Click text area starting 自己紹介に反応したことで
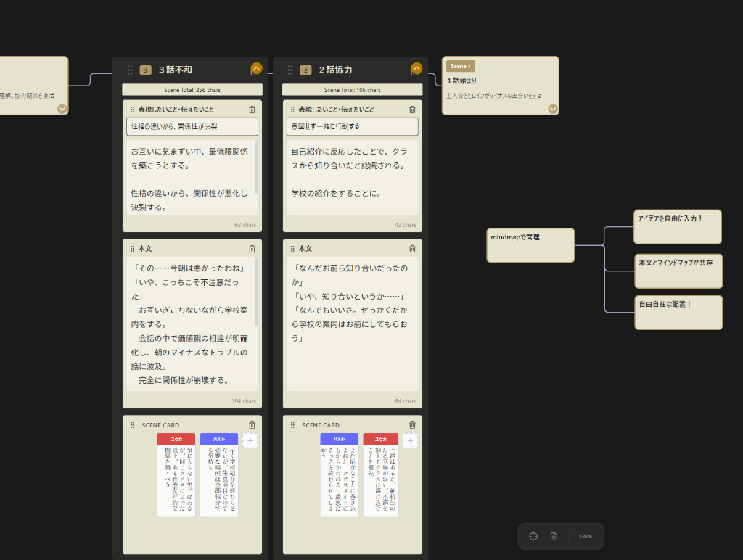Screen dimensions: 743x560 click(x=353, y=177)
